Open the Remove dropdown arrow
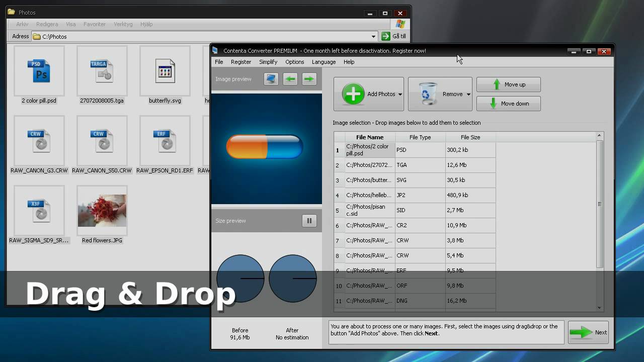 click(468, 95)
